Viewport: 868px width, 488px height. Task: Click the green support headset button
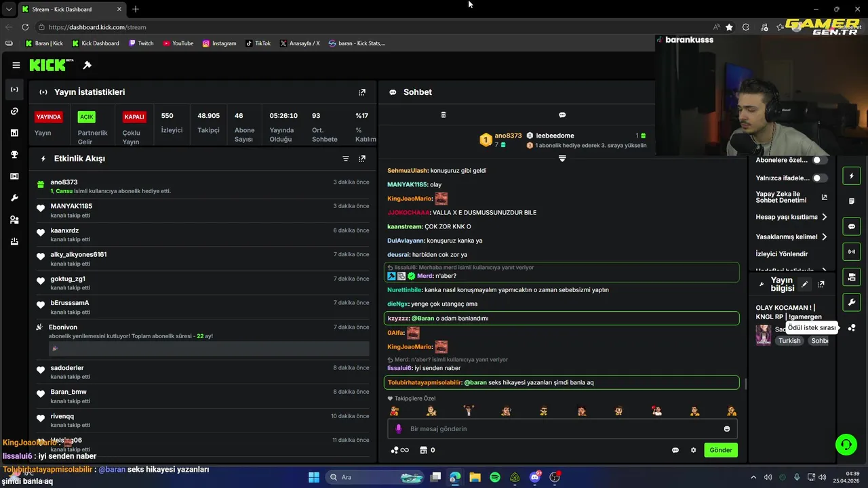(846, 445)
